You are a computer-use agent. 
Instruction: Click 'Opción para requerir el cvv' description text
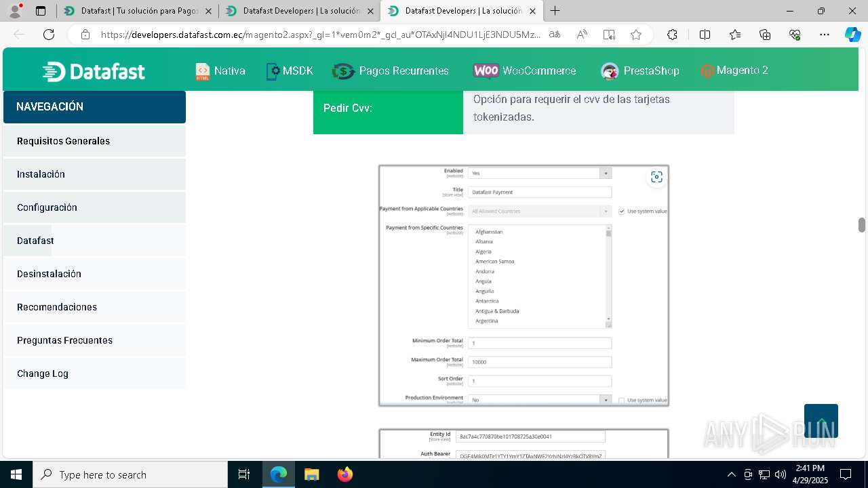pos(572,108)
